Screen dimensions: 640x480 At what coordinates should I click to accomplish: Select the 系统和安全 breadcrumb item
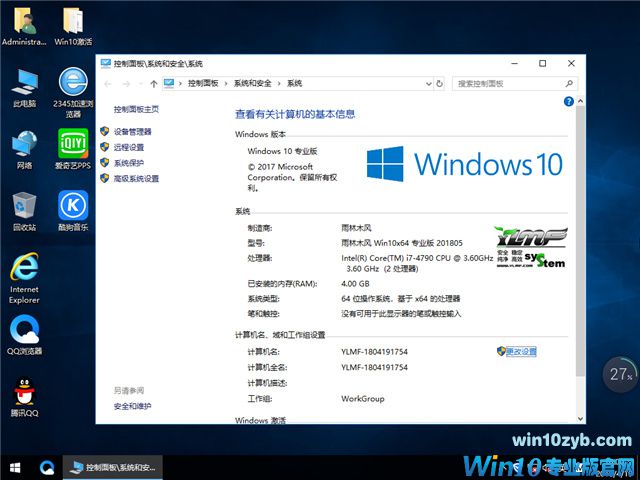point(252,83)
